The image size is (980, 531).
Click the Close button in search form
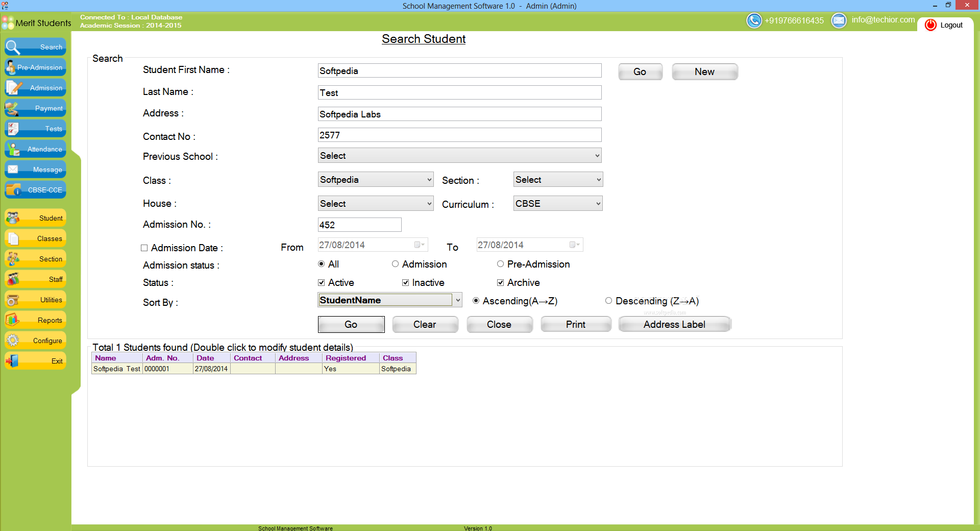point(499,325)
